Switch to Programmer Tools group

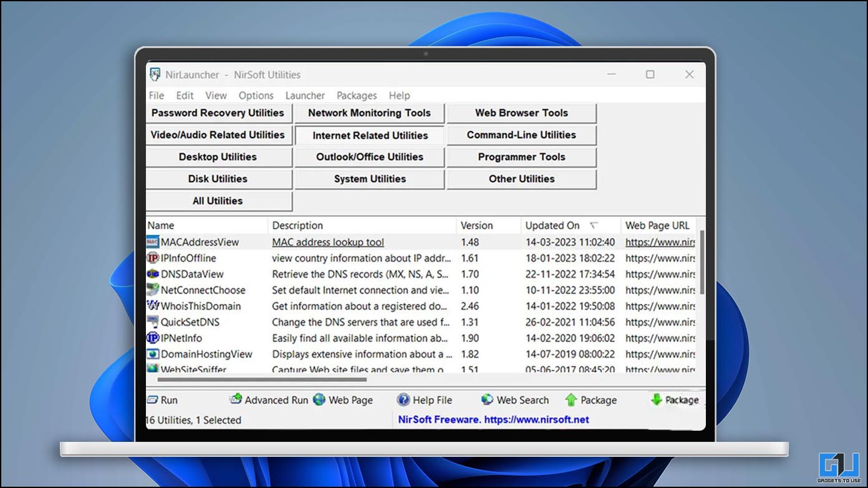point(521,156)
